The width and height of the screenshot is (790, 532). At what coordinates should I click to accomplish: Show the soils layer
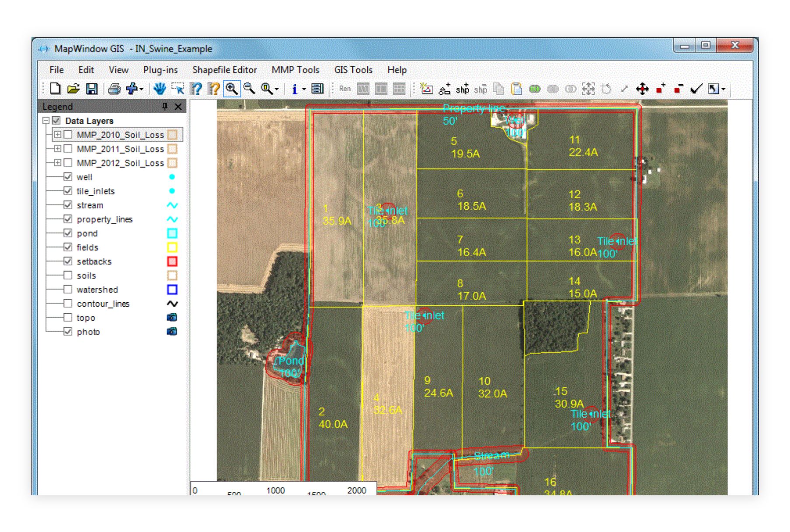click(68, 276)
